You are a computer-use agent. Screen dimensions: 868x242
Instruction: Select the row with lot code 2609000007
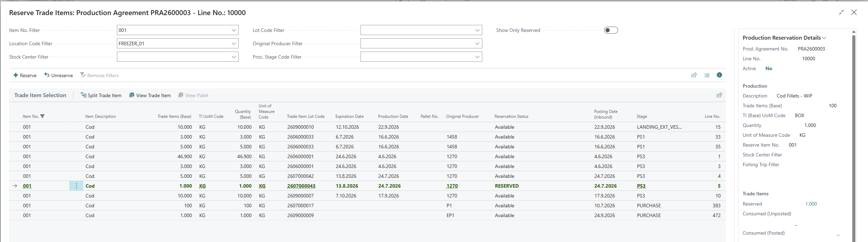pos(367,196)
